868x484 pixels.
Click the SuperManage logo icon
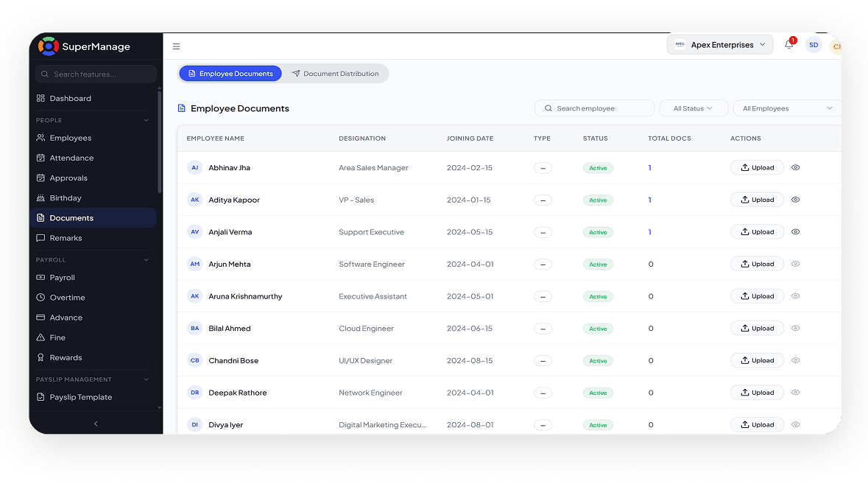point(48,46)
